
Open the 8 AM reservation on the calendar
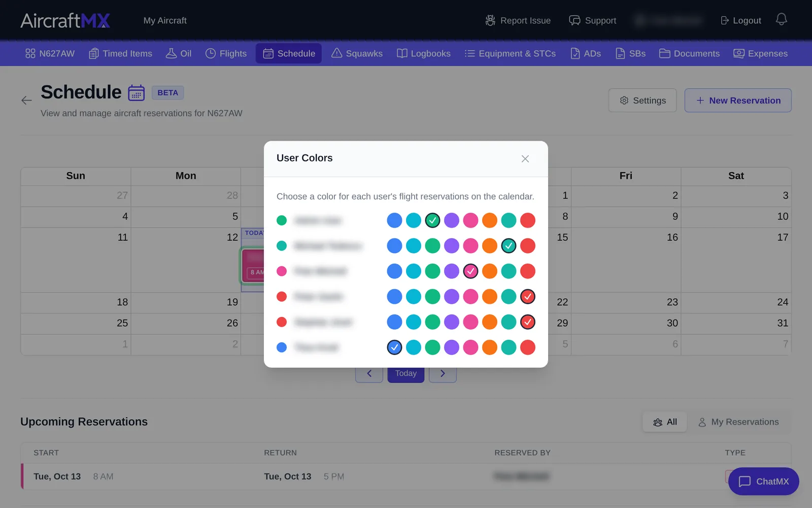(254, 265)
